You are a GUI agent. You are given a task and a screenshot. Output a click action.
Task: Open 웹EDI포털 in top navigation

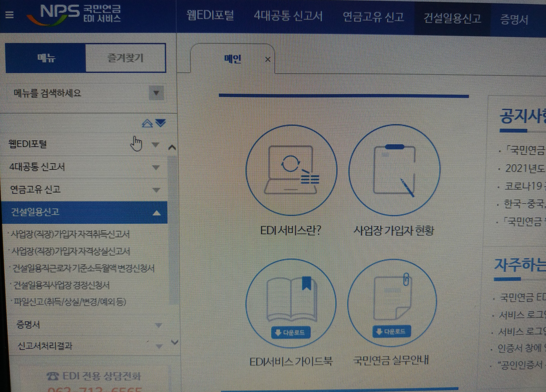tap(210, 15)
